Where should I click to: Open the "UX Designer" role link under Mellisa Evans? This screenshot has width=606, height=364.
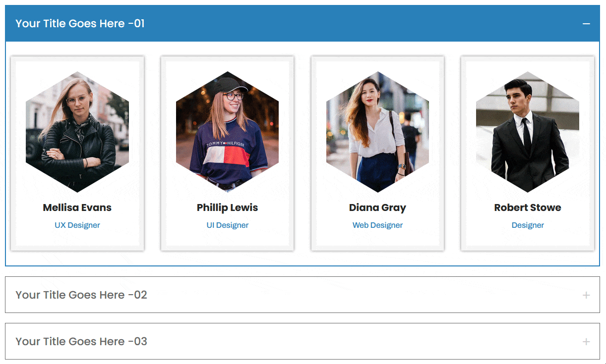(x=77, y=225)
